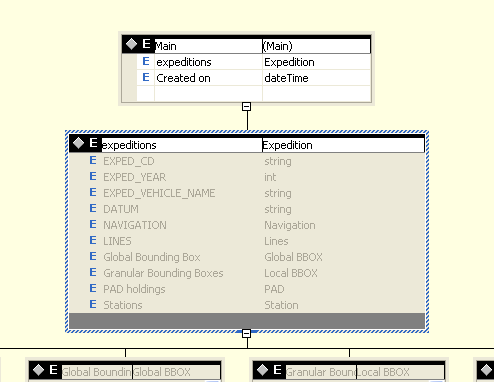494x382 pixels.
Task: Click the E icon of the Local BBOX table
Action: (x=277, y=370)
